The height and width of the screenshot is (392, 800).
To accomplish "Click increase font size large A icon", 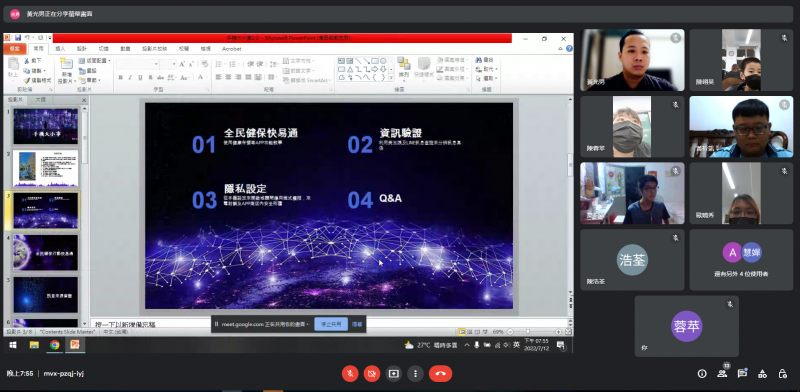I will click(182, 64).
